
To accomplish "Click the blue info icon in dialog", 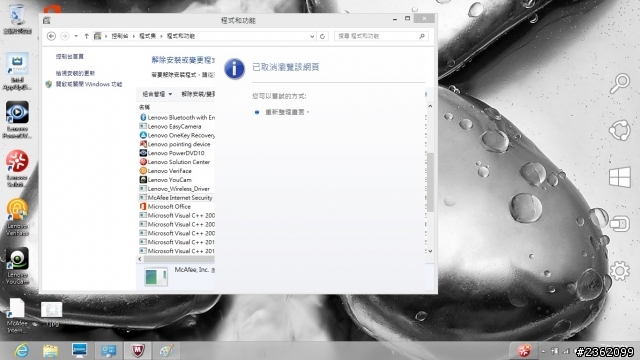I will point(234,69).
